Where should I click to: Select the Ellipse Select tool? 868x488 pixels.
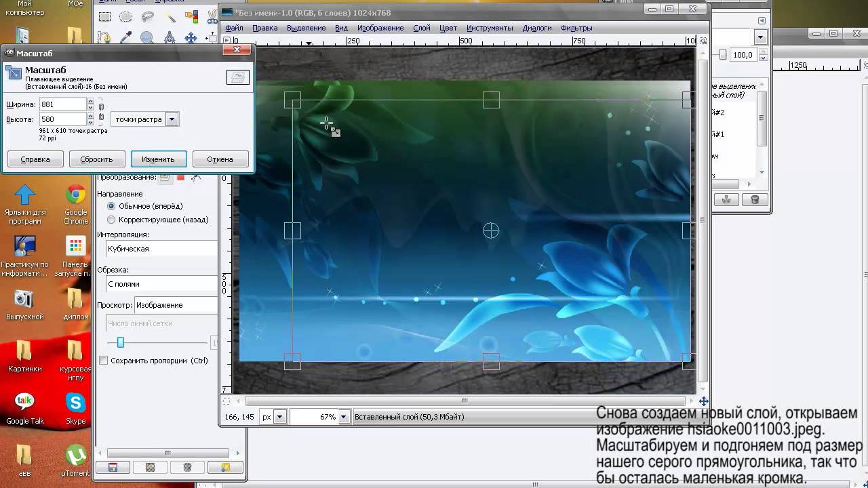(x=126, y=16)
